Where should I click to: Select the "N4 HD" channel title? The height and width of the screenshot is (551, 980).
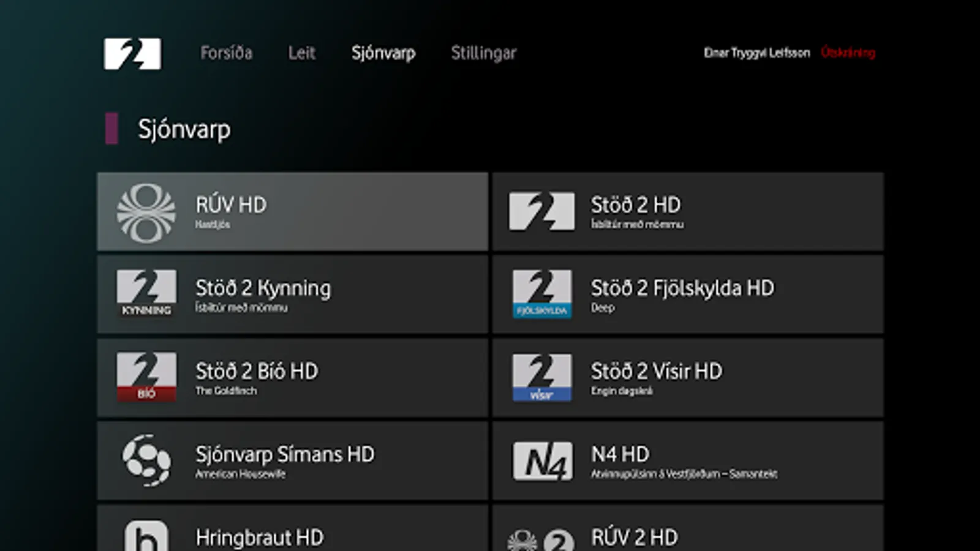[620, 454]
